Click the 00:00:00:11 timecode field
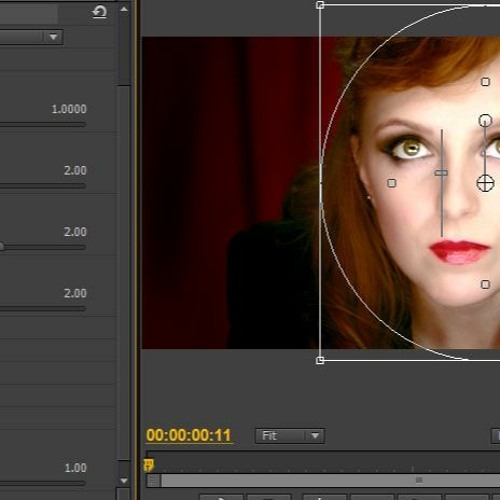 pos(189,435)
